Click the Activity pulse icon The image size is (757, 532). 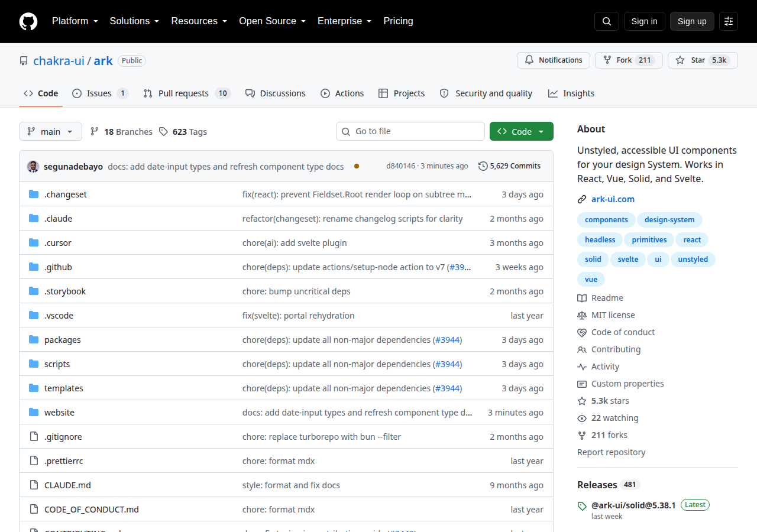click(x=582, y=366)
